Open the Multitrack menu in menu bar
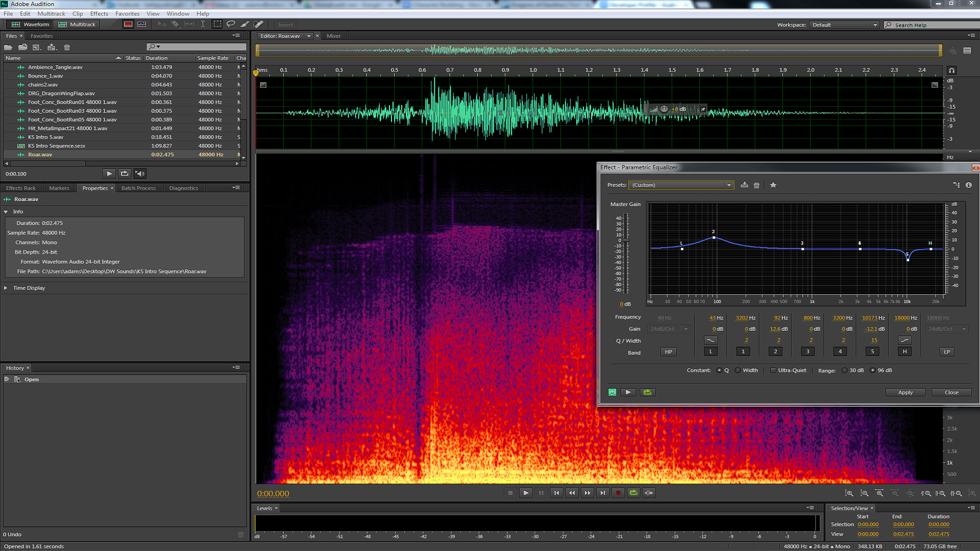This screenshot has height=551, width=980. point(51,14)
